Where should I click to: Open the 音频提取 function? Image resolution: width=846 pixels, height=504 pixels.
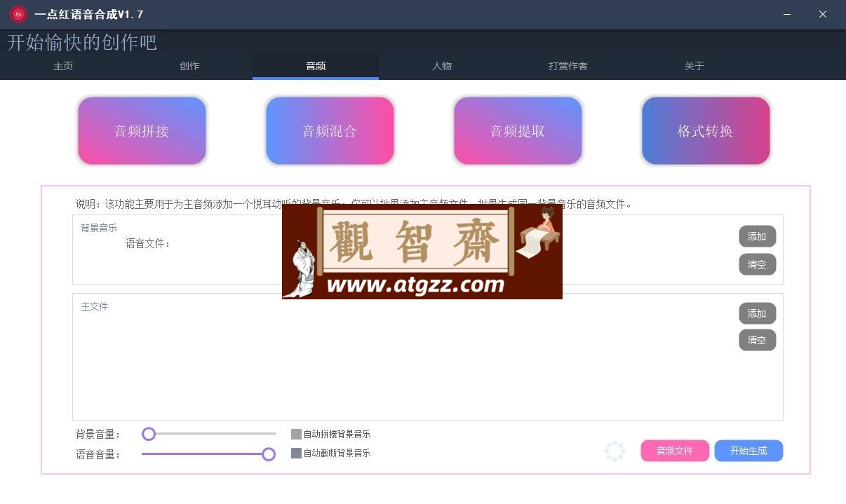point(518,131)
